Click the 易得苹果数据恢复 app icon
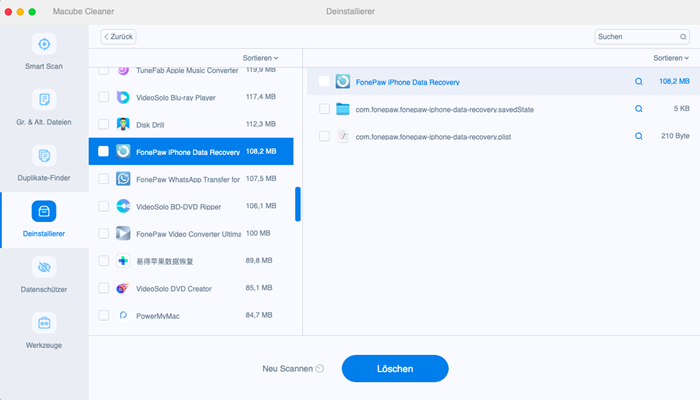The width and height of the screenshot is (700, 401). click(123, 261)
